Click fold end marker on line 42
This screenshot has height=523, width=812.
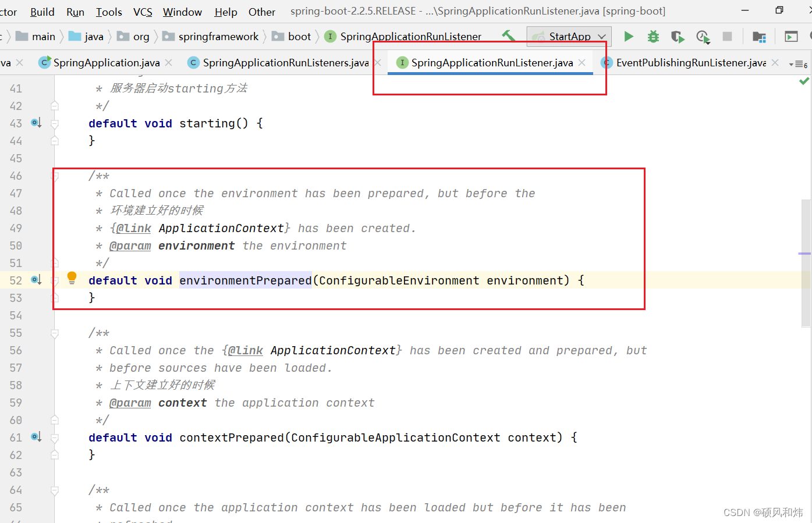point(55,105)
